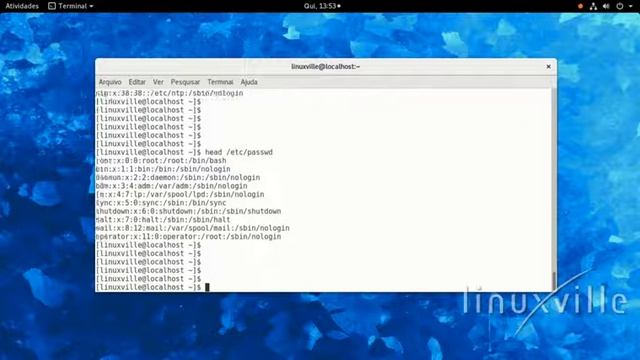This screenshot has height=360, width=640.
Task: Click the sync:x:5:0 line
Action: [x=161, y=203]
